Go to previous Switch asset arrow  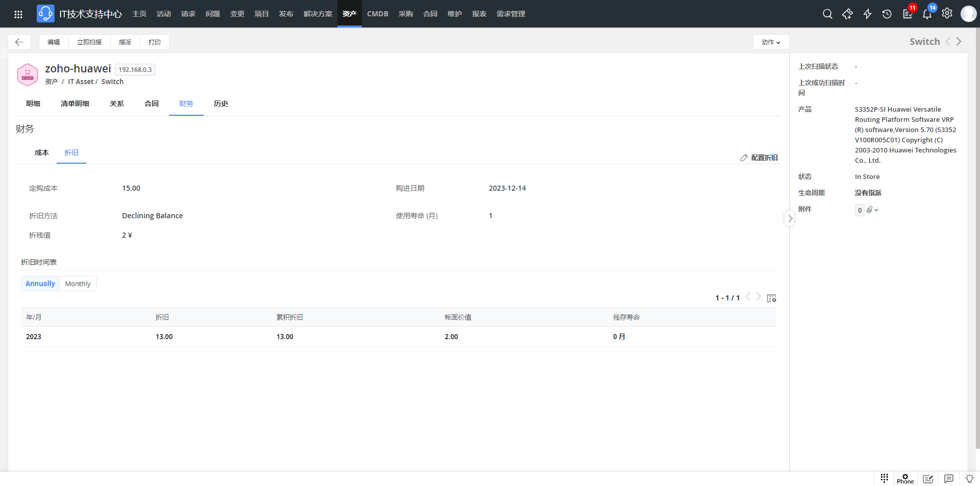(x=948, y=41)
